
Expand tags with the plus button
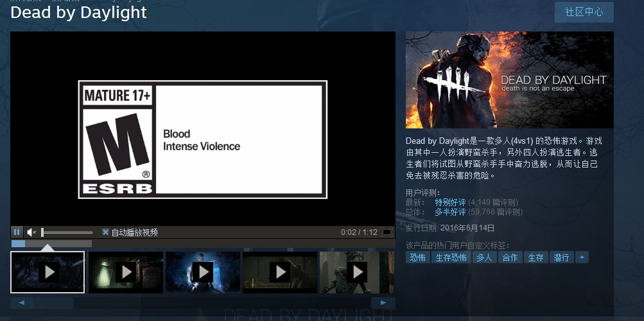coord(582,257)
